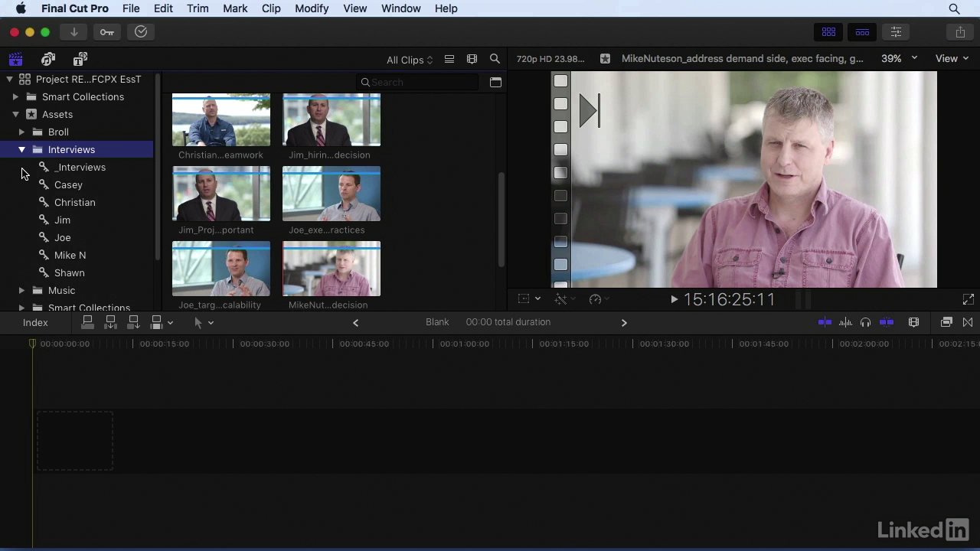Open the Retime speed options menu
Image resolution: width=980 pixels, height=551 pixels.
599,299
